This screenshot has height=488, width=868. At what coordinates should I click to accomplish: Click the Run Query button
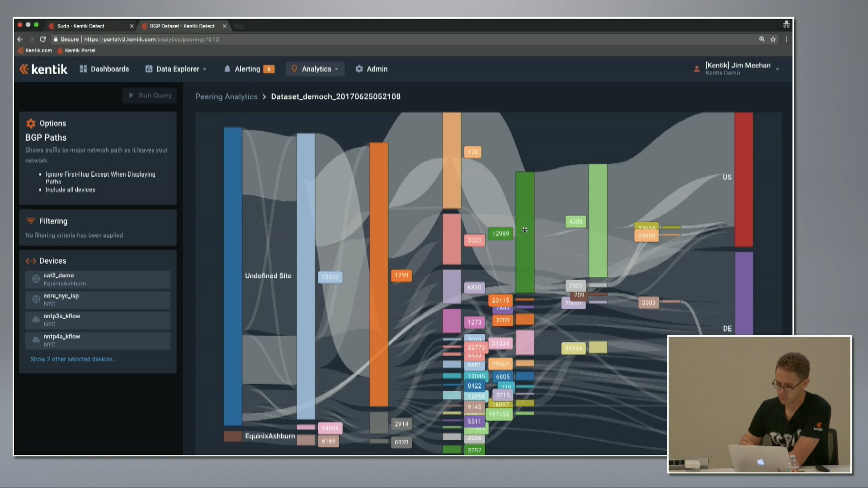(x=150, y=95)
